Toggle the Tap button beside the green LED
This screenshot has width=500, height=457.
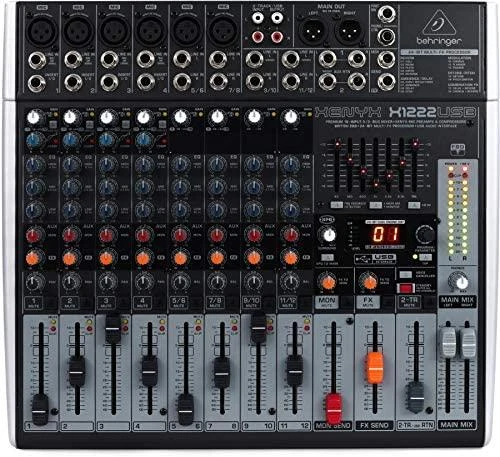pos(425,257)
